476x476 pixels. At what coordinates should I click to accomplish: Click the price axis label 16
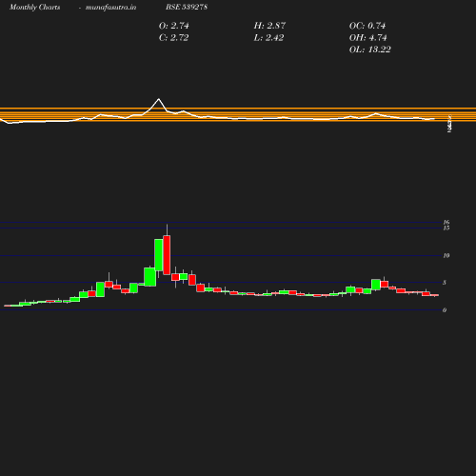[x=446, y=222]
